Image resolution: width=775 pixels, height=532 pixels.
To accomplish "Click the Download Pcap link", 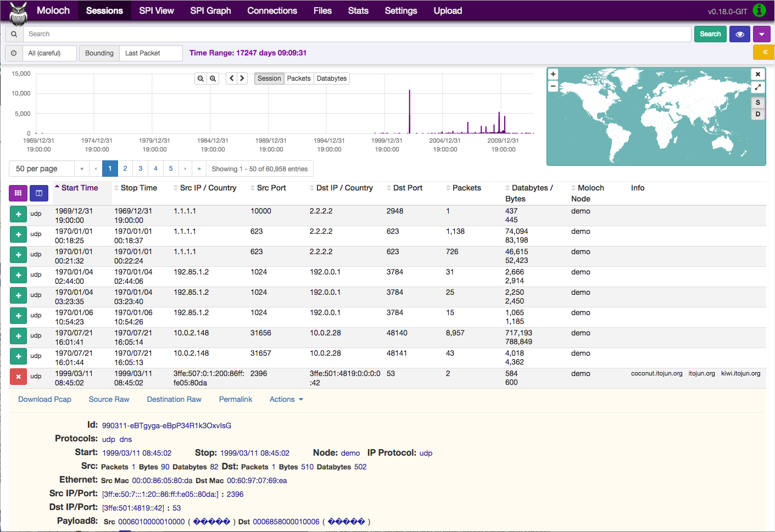I will pyautogui.click(x=44, y=399).
